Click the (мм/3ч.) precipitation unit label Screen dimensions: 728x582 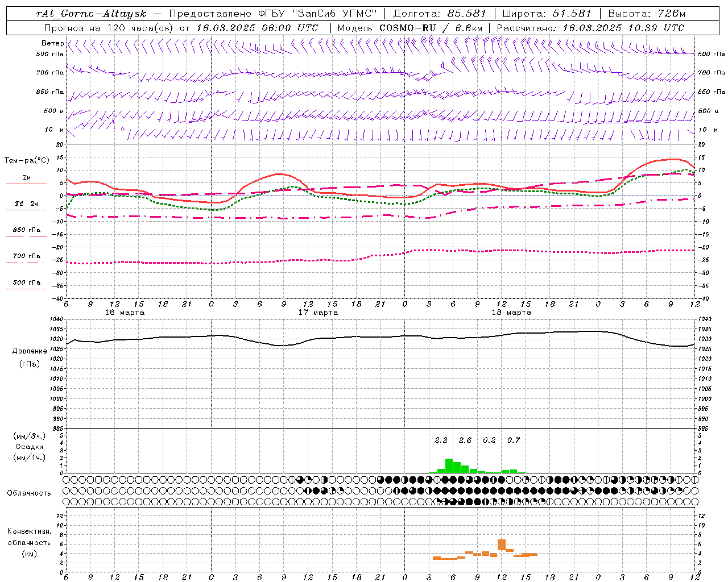pyautogui.click(x=30, y=436)
